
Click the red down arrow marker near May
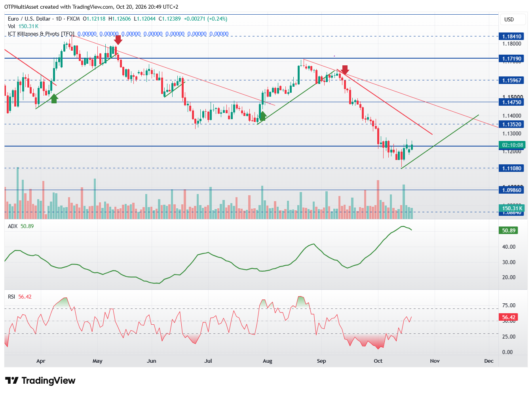(x=118, y=40)
